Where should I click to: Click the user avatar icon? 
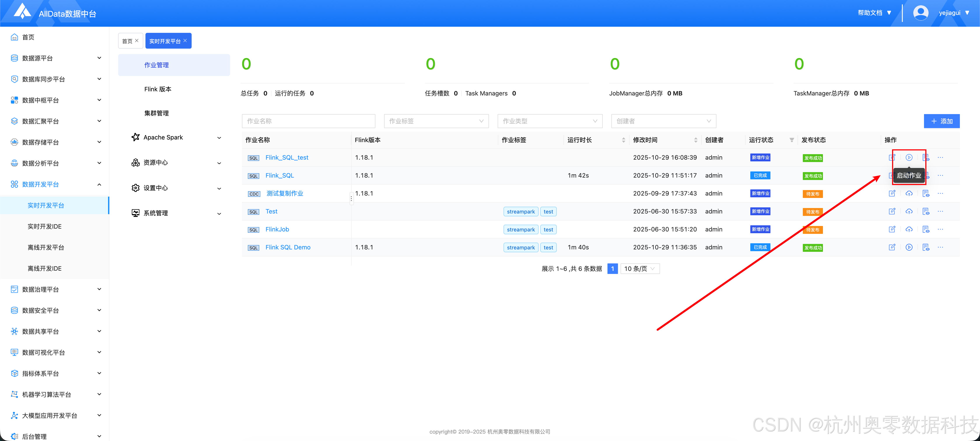click(x=920, y=13)
